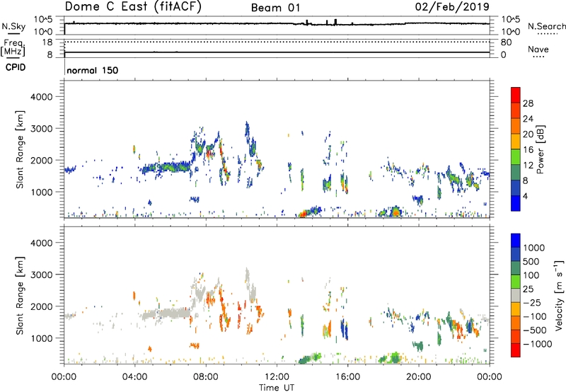Click the blue bottom segment of Power color bar
Viewport: 566px width, 392px height.
pos(516,203)
